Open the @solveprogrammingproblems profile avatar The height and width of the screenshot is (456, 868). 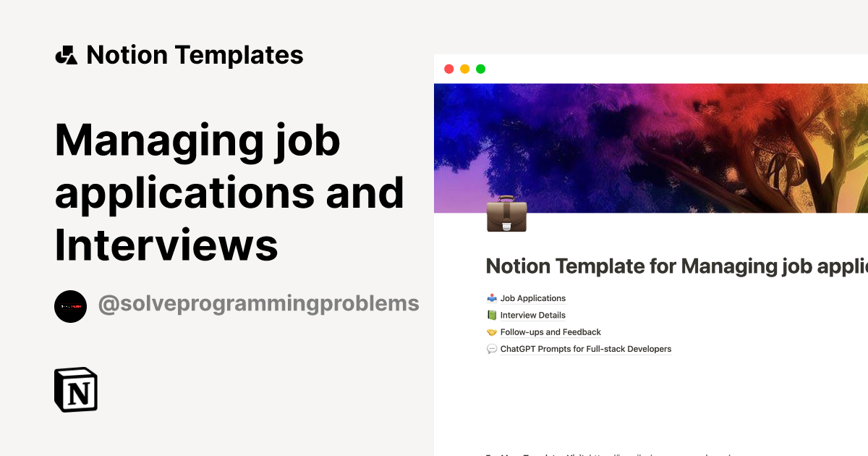click(70, 306)
